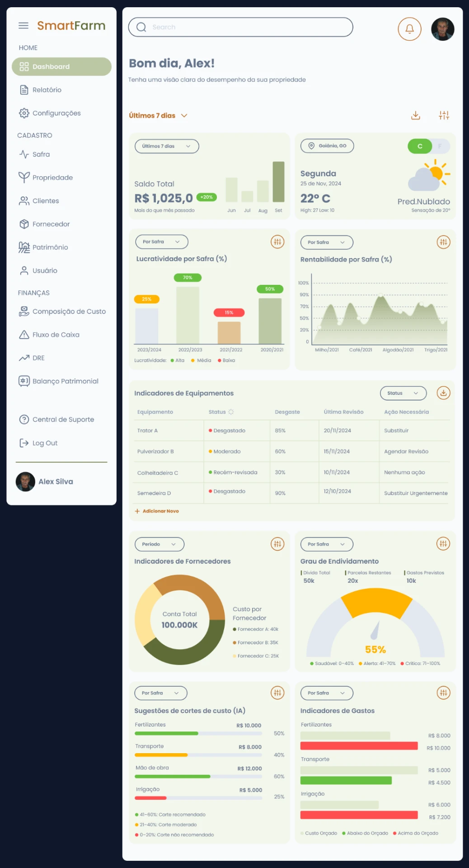Image resolution: width=469 pixels, height=868 pixels.
Task: Focus the Search input field
Action: [x=241, y=27]
